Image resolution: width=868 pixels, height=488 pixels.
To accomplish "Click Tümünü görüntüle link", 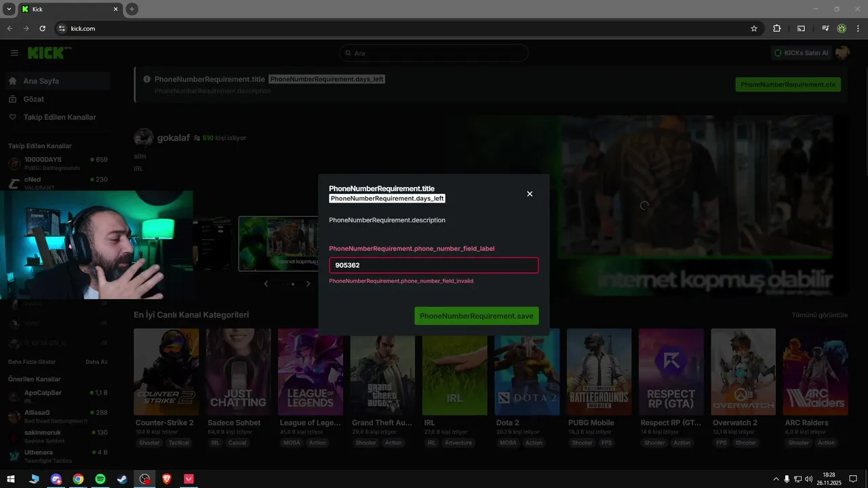I will click(820, 315).
